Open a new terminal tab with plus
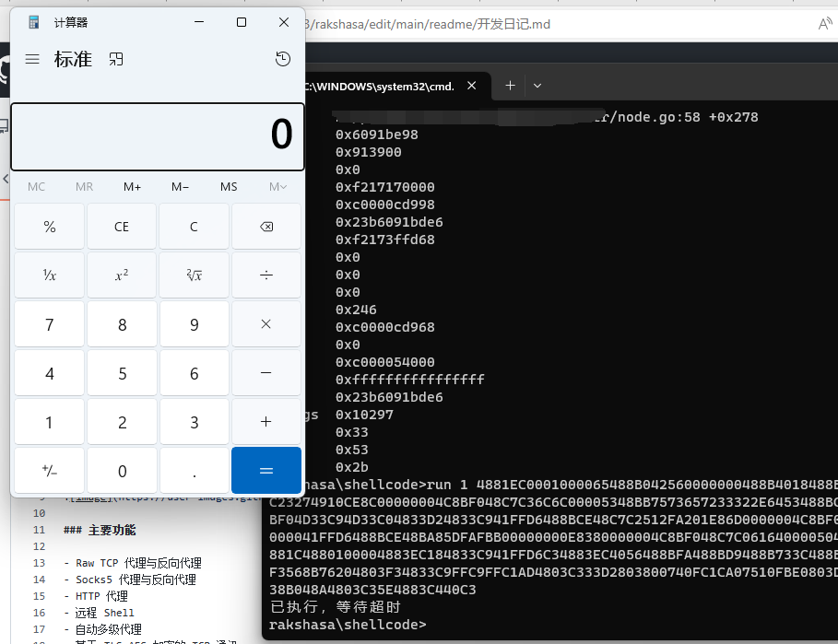This screenshot has height=644, width=838. [x=511, y=86]
